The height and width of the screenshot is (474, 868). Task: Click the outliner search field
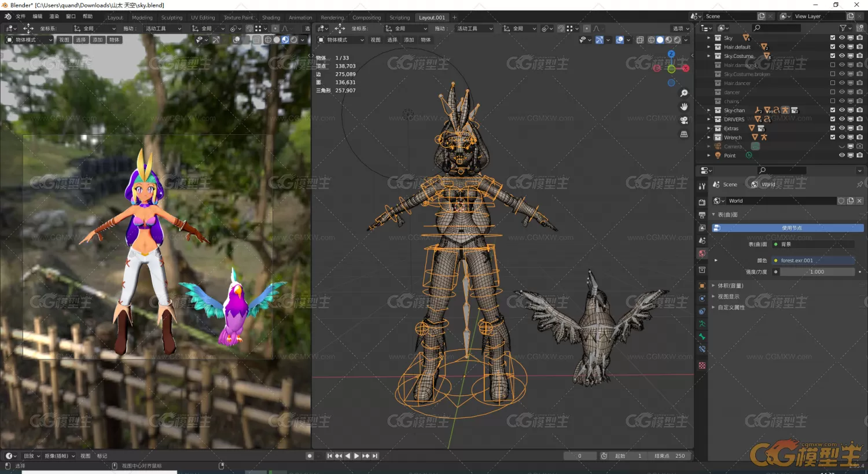point(777,28)
